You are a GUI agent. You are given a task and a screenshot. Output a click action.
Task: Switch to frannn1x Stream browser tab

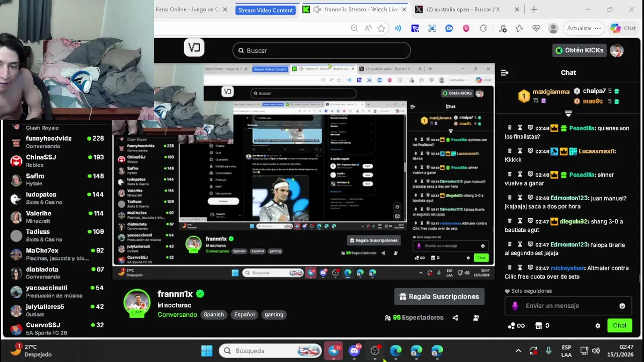pos(355,10)
